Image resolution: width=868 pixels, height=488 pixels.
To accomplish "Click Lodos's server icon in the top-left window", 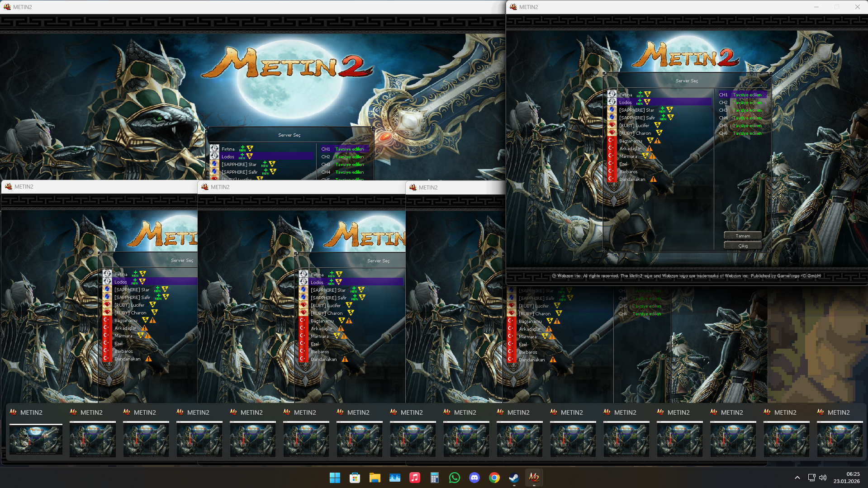I will [x=214, y=156].
